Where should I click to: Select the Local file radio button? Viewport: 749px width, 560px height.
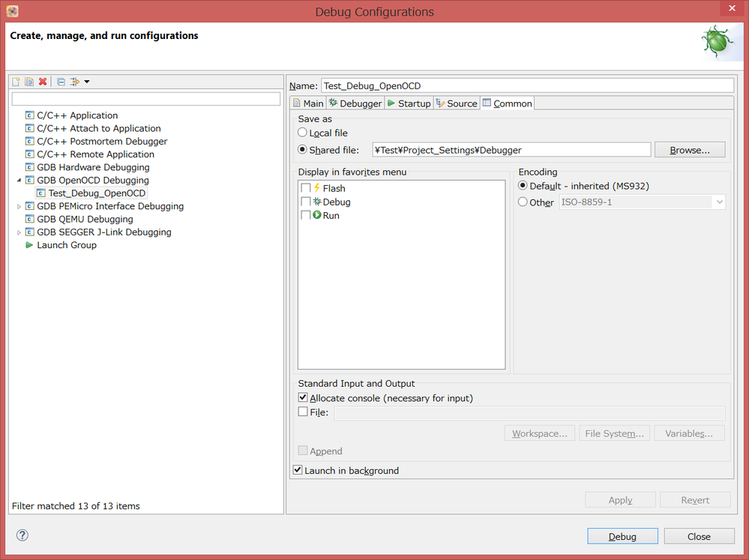click(302, 132)
